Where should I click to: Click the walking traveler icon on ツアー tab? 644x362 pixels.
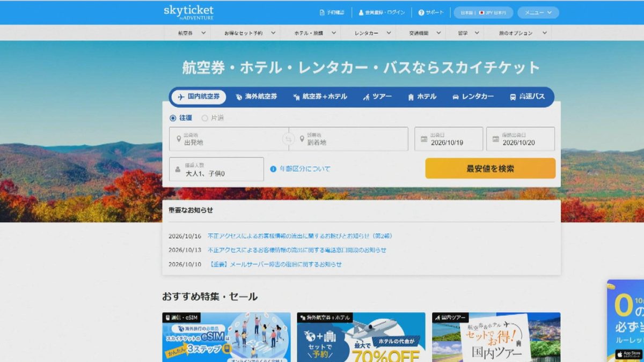point(367,97)
